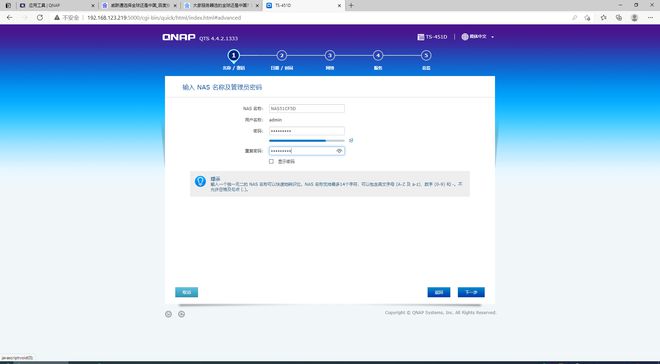Viewport: 660px width, 364px height.
Task: Open the language selection dropdown
Action: tap(478, 37)
